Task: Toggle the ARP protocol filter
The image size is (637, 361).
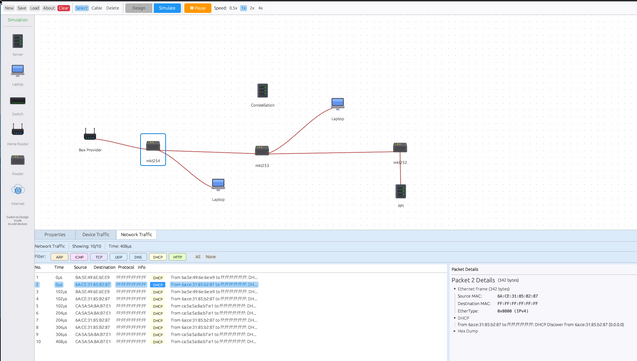Action: 59,257
